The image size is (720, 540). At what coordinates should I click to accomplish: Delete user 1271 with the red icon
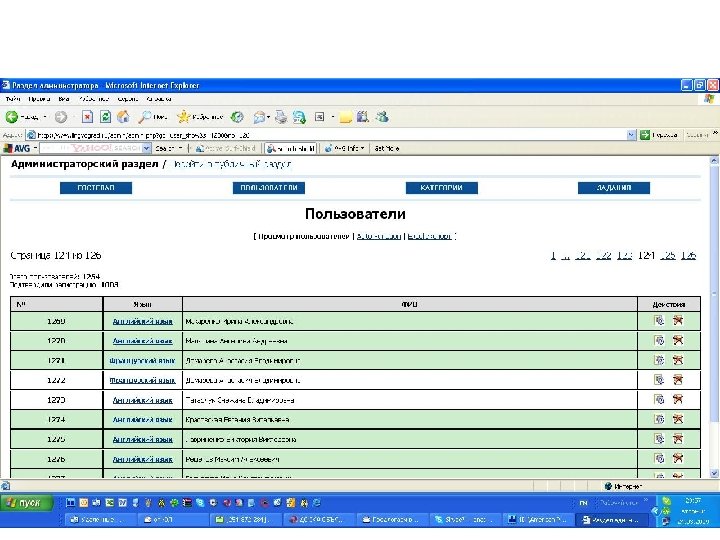pyautogui.click(x=678, y=360)
